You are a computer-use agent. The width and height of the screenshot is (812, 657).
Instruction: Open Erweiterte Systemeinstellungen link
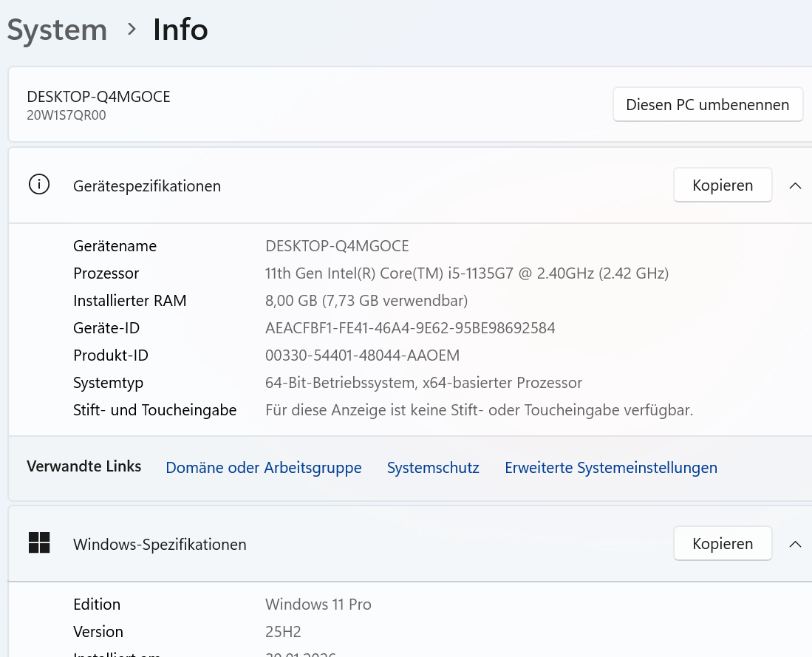pos(611,467)
